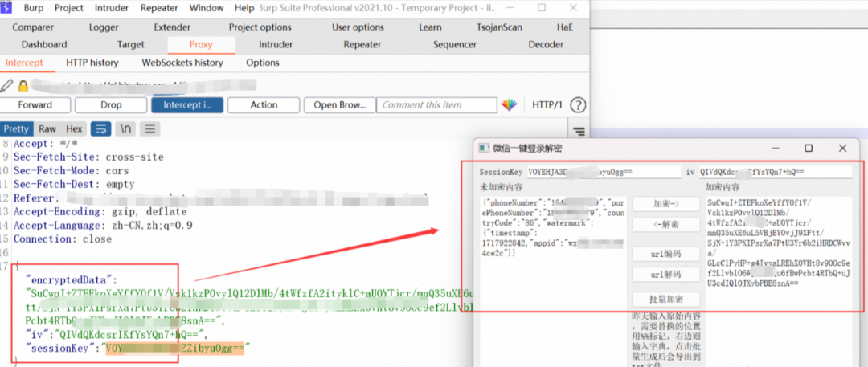Image resolution: width=868 pixels, height=367 pixels.
Task: Click the Comment this item field
Action: tap(437, 105)
